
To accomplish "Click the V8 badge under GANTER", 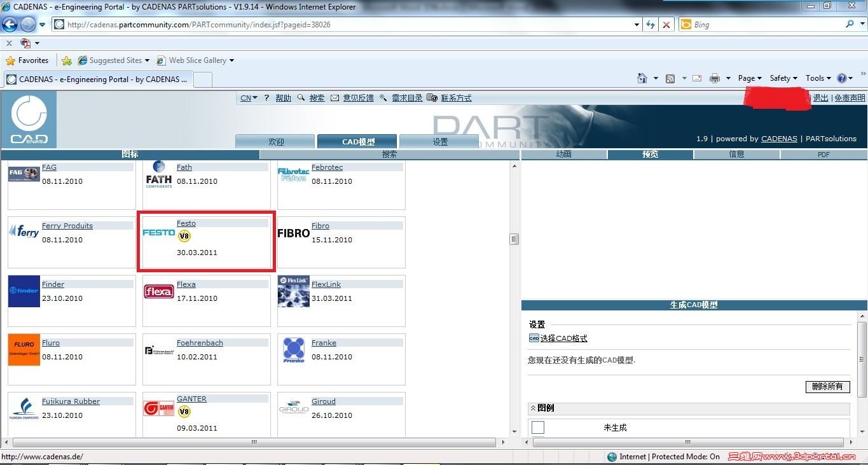I will tap(184, 412).
